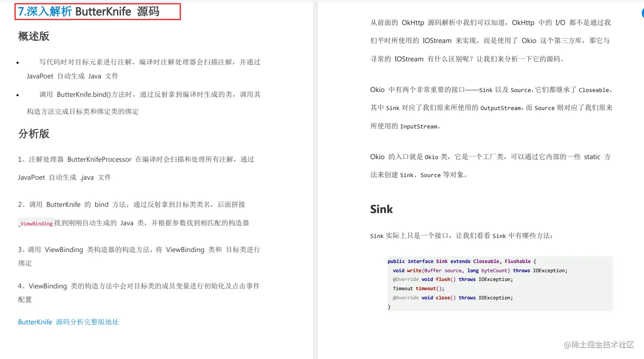
Task: Click code line 'public interface Sink extends Closeable, Flushable'
Action: (x=462, y=261)
